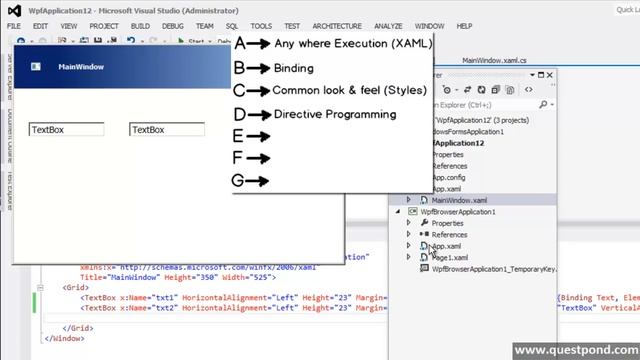Expand References under WpfBrowserApplication1
640x360 pixels.
point(408,234)
